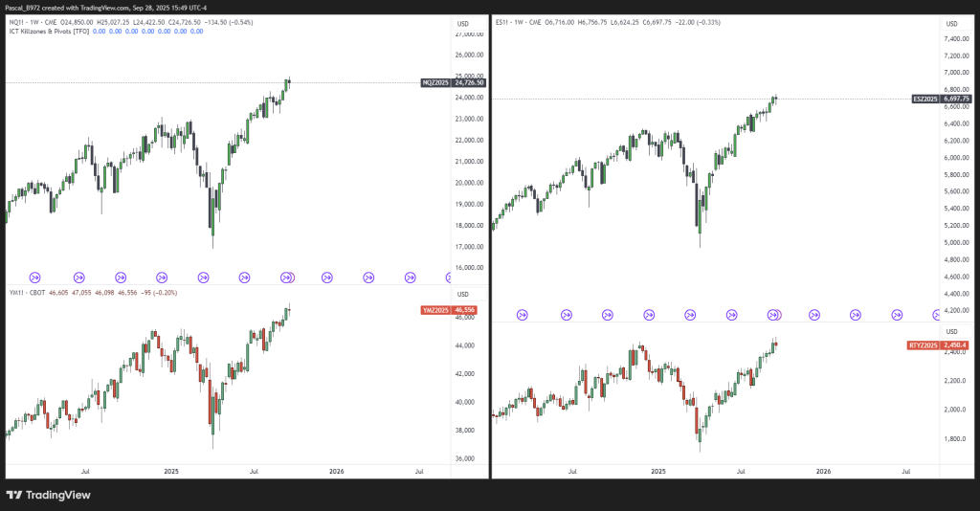Viewport: 980px width, 511px height.
Task: Click the second rollover marker from left on the NQ1! chart
Action: [x=78, y=278]
